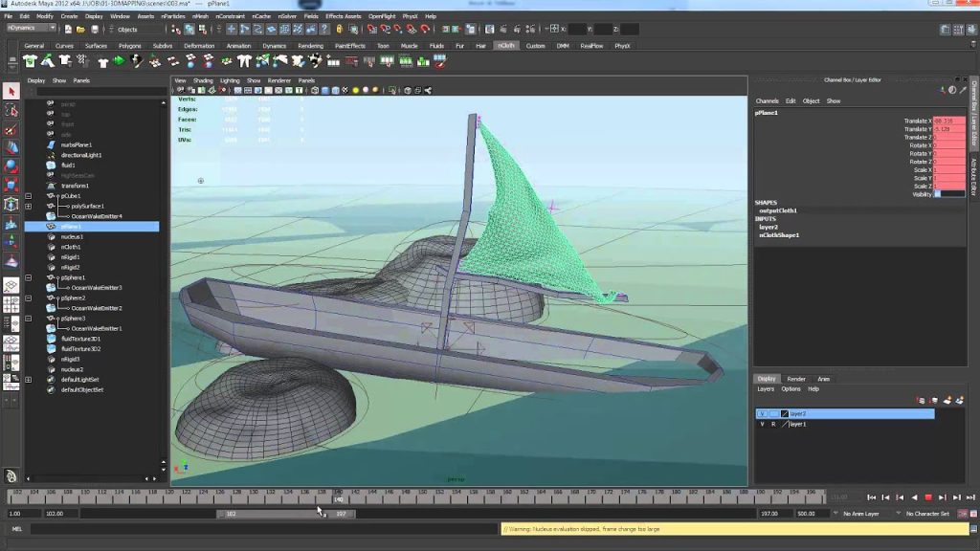Click frame 160 on the time slider

pyautogui.click(x=507, y=496)
